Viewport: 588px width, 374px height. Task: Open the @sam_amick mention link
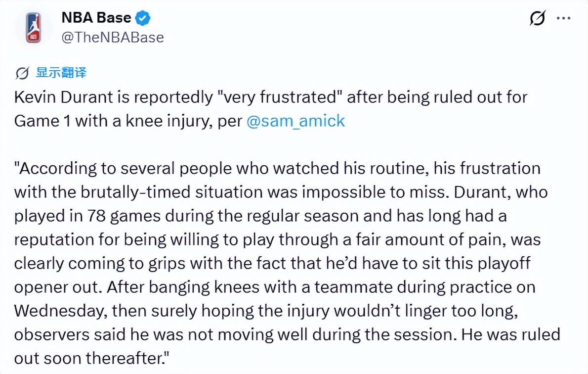coord(295,121)
